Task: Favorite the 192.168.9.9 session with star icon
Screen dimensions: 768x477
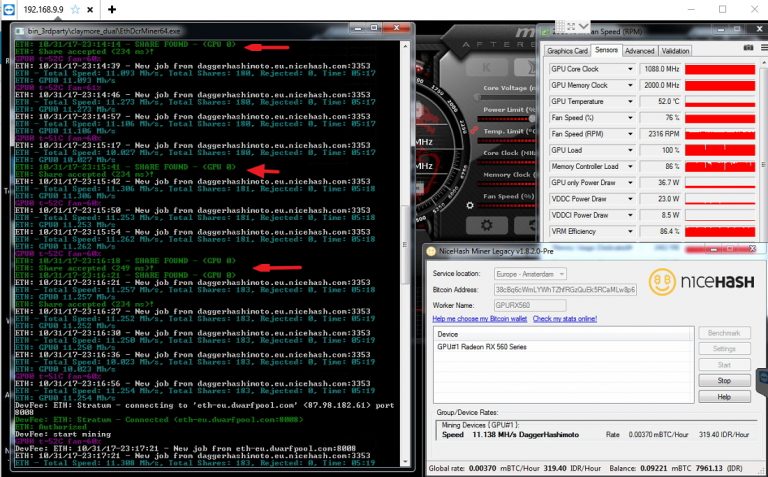Action: point(75,9)
